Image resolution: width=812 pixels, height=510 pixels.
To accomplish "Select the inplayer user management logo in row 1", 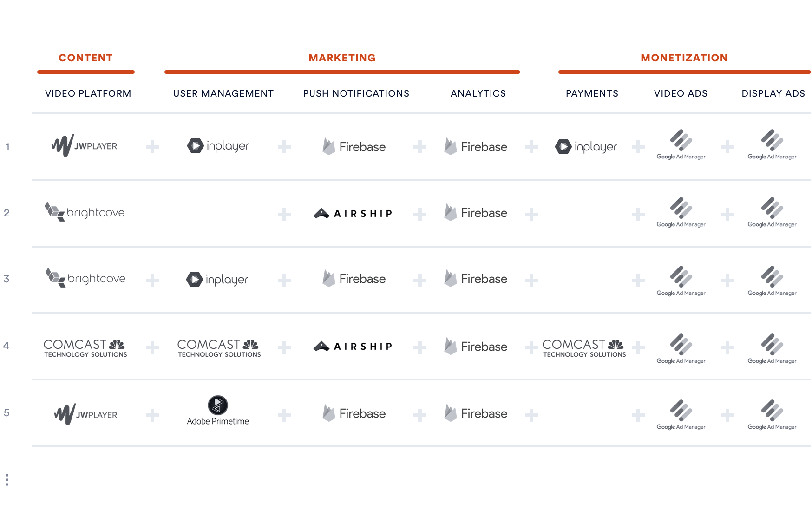I will [x=218, y=146].
